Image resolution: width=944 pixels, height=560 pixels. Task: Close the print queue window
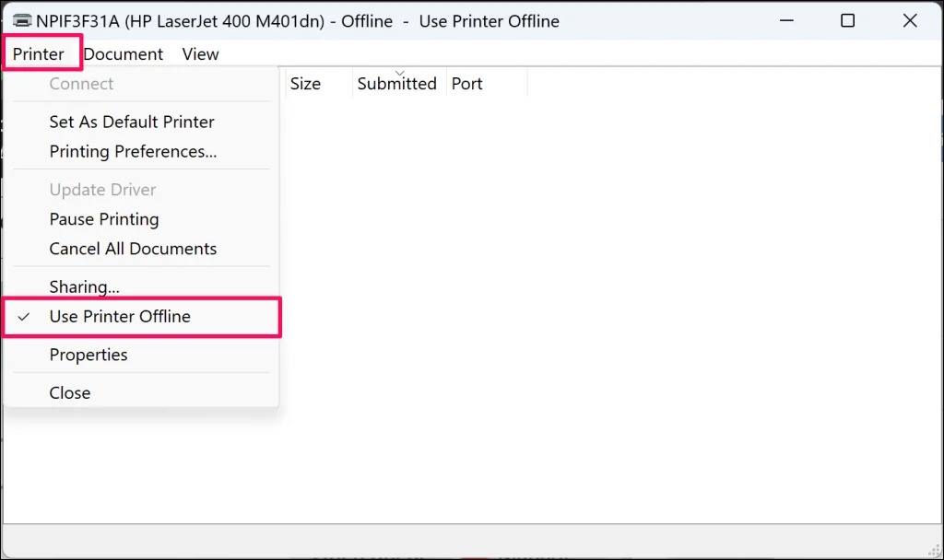coord(910,20)
